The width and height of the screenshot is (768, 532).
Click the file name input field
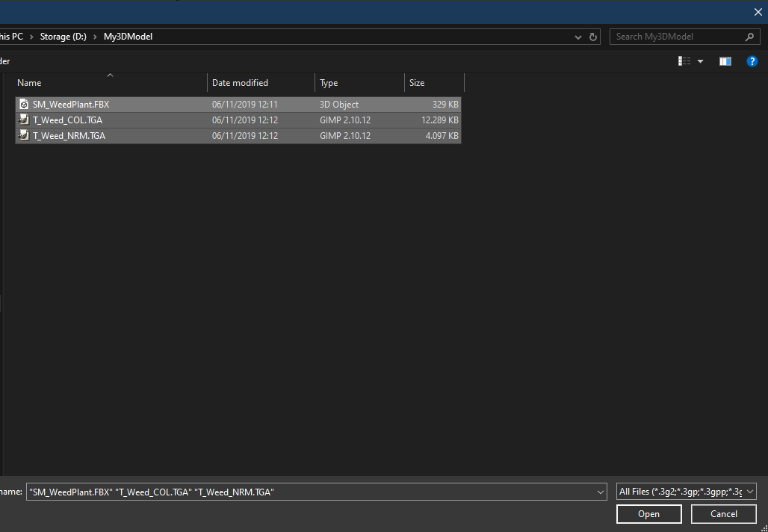click(x=317, y=492)
